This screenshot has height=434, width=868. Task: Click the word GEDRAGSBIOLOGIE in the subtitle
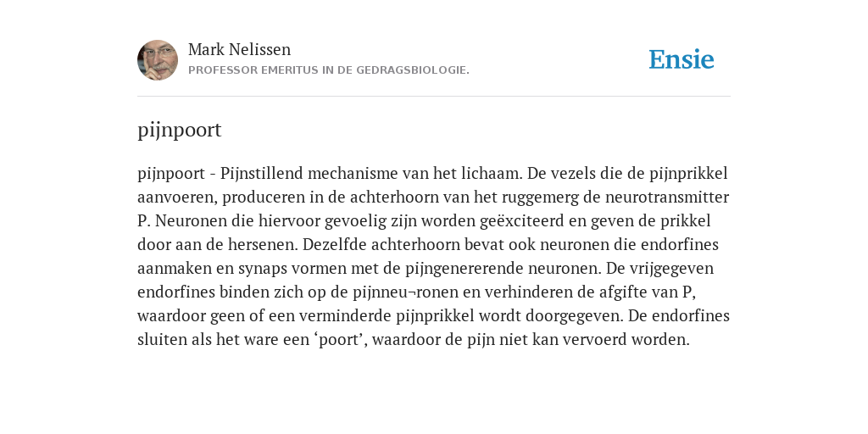pyautogui.click(x=413, y=70)
